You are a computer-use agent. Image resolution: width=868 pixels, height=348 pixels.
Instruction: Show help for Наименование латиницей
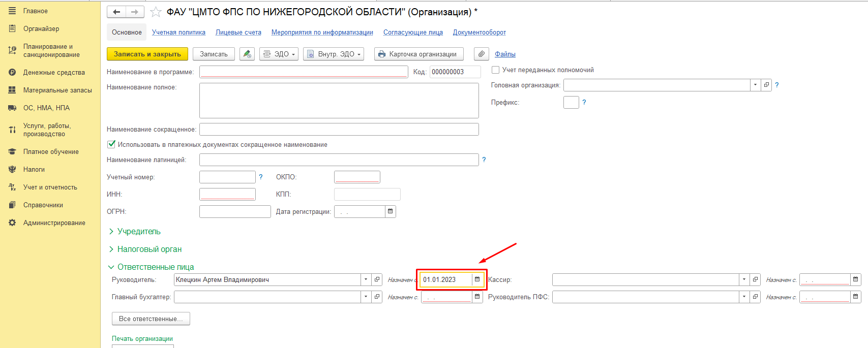[x=484, y=160]
